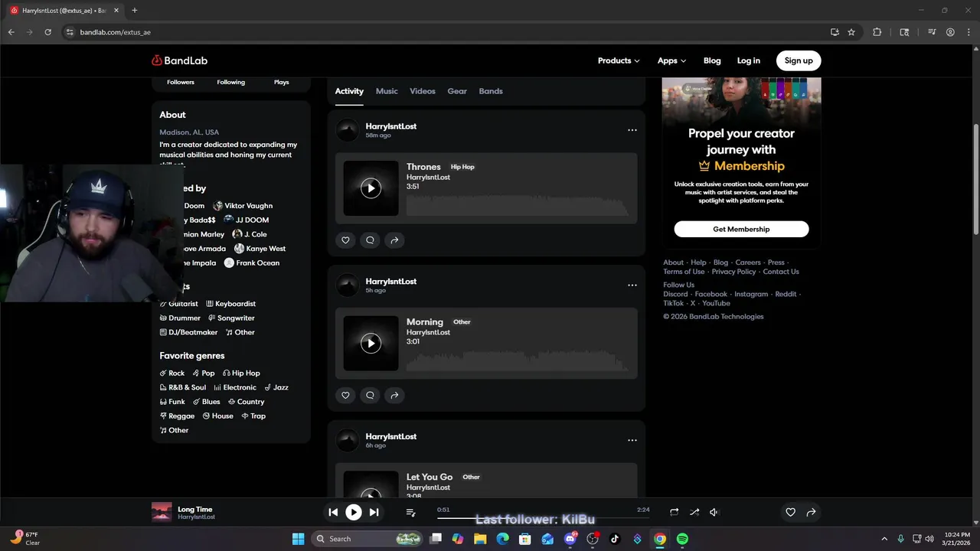Open the Kanye West artist link
980x551 pixels.
click(x=260, y=249)
